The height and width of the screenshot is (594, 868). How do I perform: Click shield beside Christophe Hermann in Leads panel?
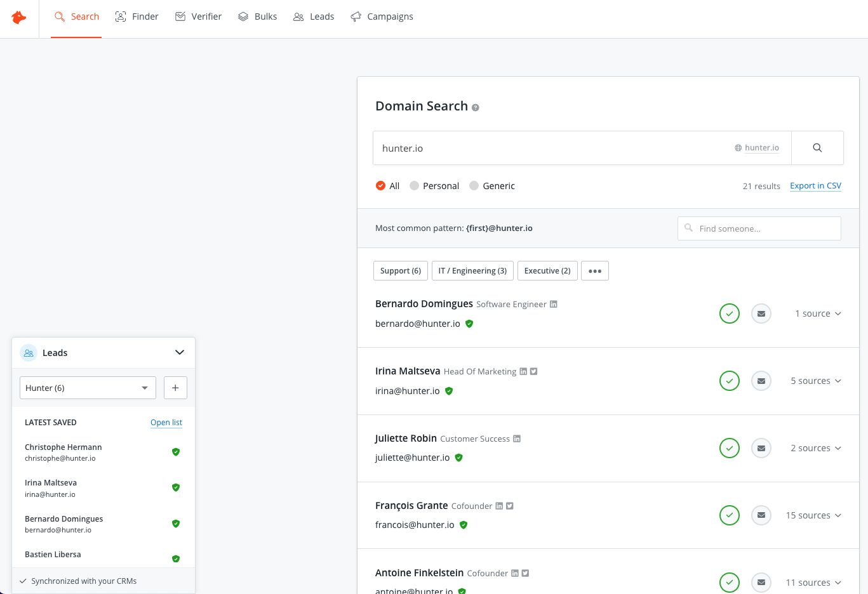click(176, 452)
